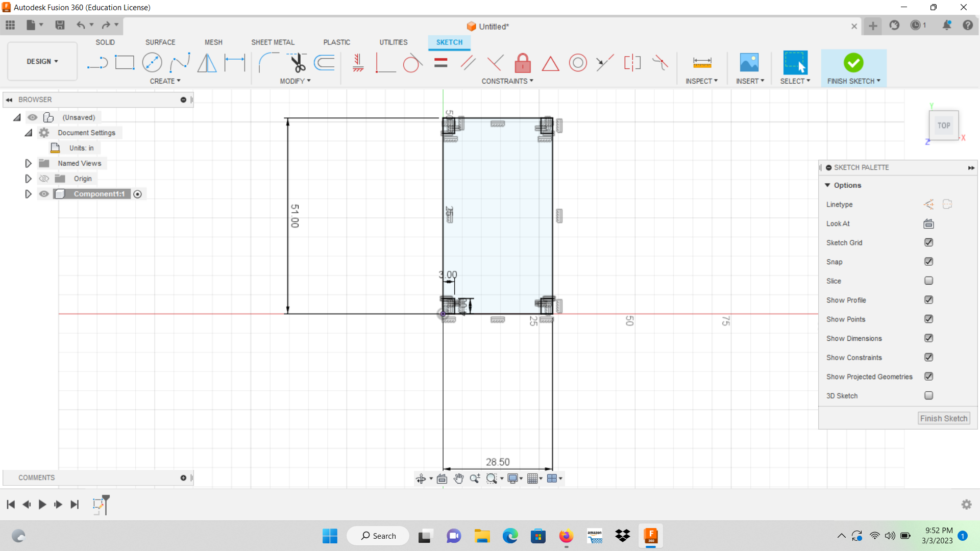
Task: Apply the Parallel constraint
Action: (468, 62)
